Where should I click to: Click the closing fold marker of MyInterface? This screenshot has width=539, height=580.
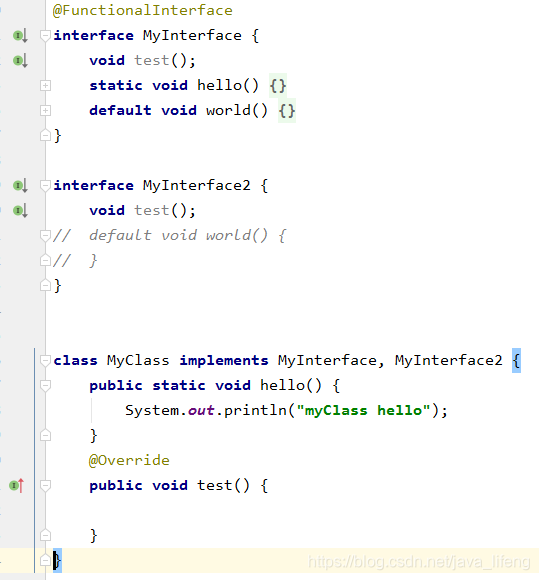click(x=45, y=135)
